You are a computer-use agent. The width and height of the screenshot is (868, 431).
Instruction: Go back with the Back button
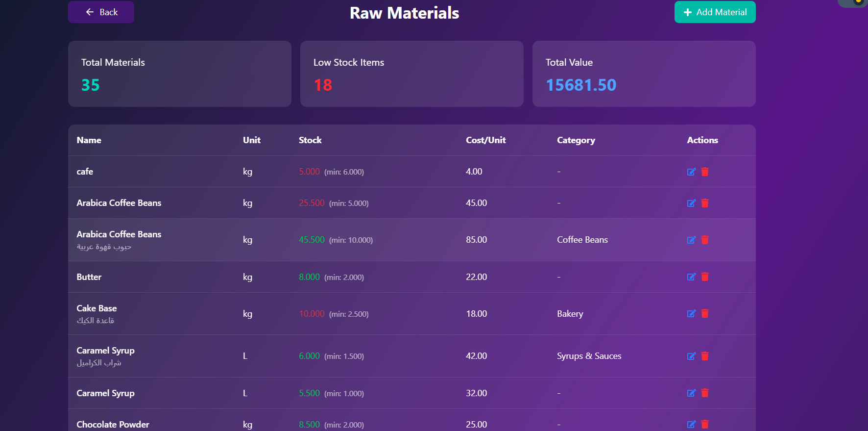click(x=101, y=12)
